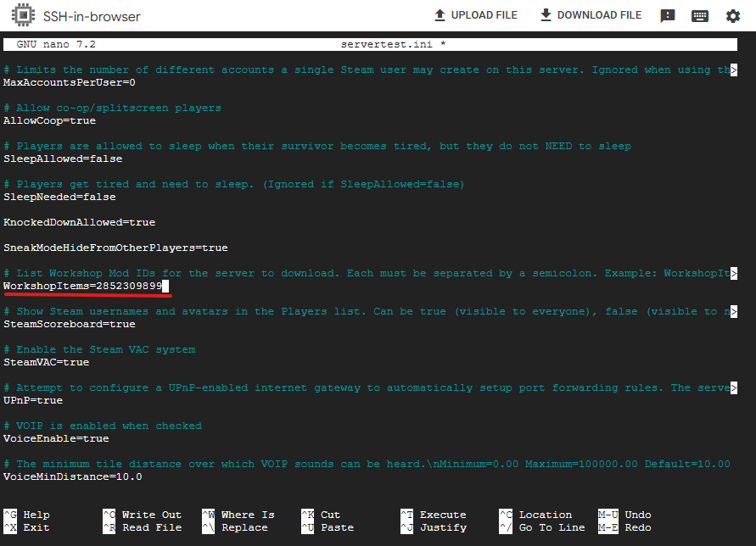Click the M-E Redo shortcut
The width and height of the screenshot is (756, 546).
point(624,527)
